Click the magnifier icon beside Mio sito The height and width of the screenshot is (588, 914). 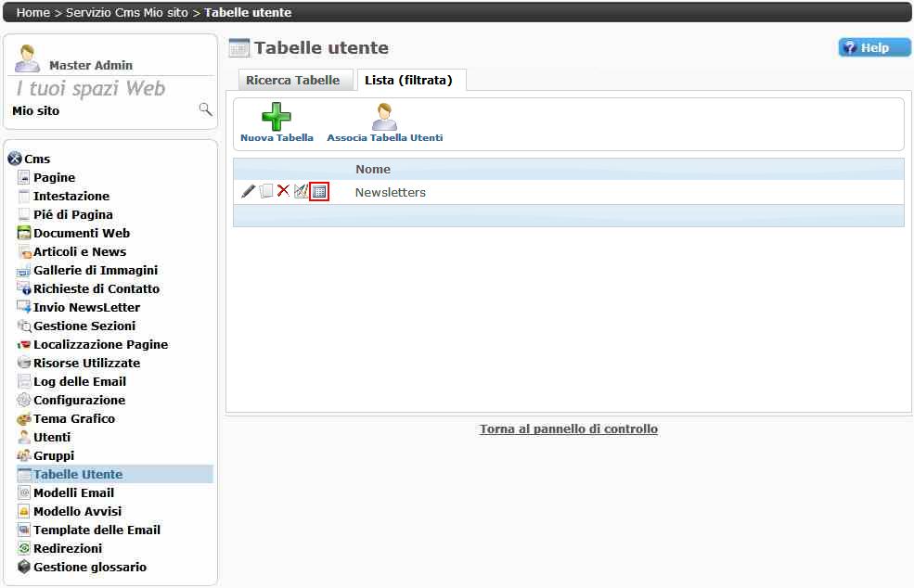(205, 110)
